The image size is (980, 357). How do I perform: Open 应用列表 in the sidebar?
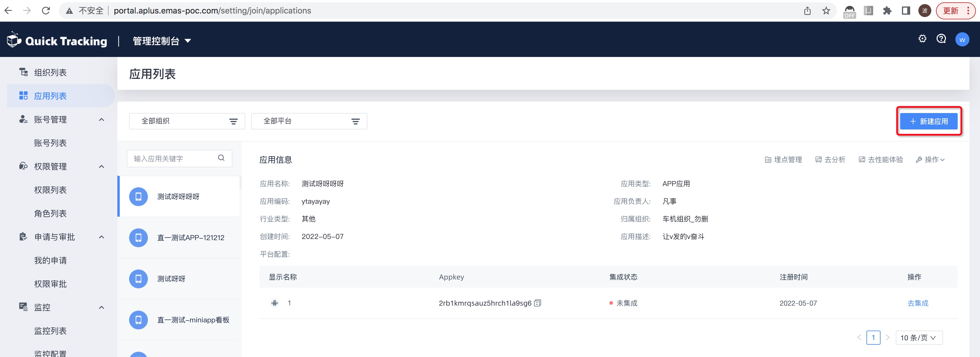pos(61,96)
